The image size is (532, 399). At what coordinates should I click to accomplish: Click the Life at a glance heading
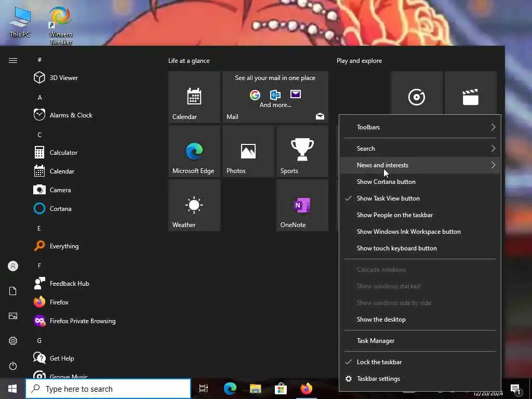pos(189,61)
